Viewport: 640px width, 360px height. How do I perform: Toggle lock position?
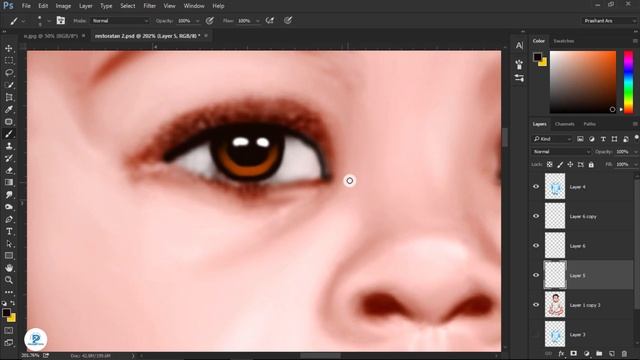570,164
